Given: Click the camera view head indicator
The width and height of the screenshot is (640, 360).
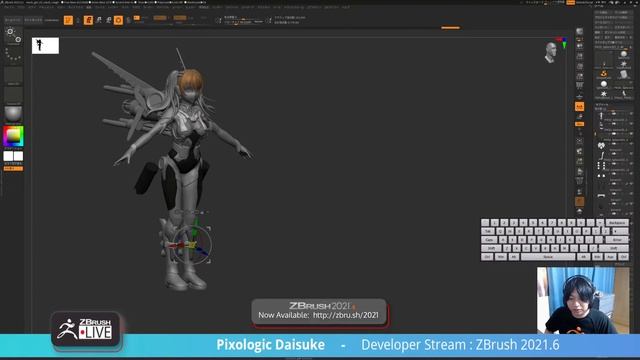Looking at the screenshot, I should pos(551,52).
